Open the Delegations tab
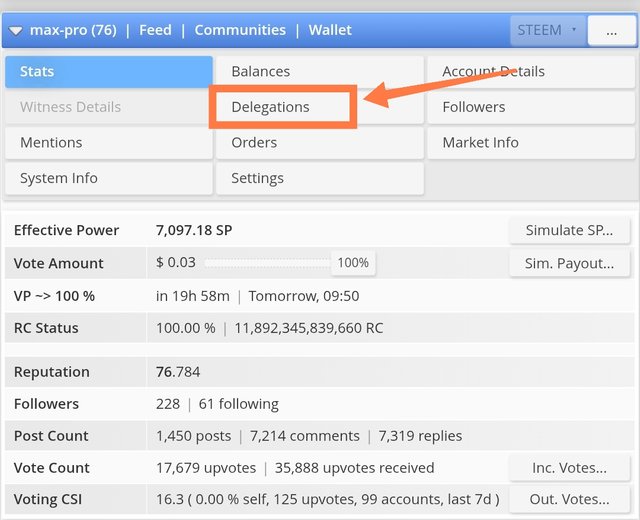This screenshot has height=520, width=640. point(320,107)
